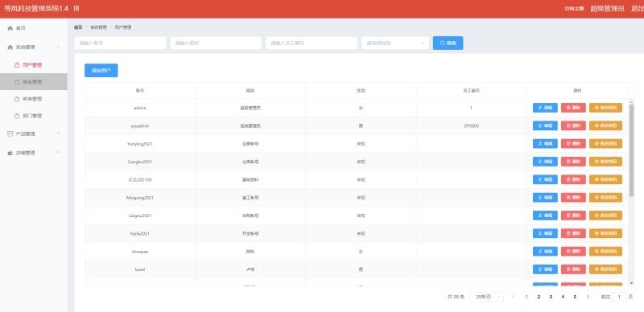Open the home icon in the sidebar
The image size is (644, 312).
(10, 28)
